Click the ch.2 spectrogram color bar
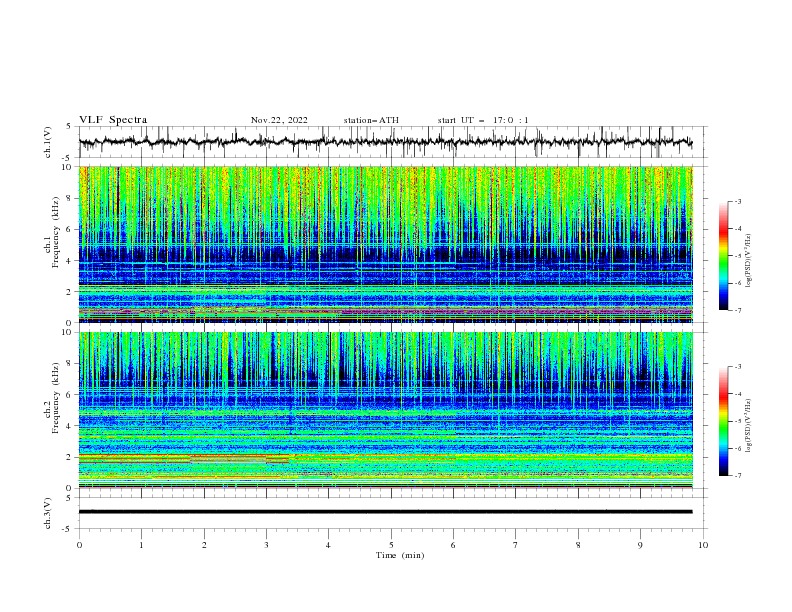This screenshot has width=792, height=612. [x=723, y=421]
